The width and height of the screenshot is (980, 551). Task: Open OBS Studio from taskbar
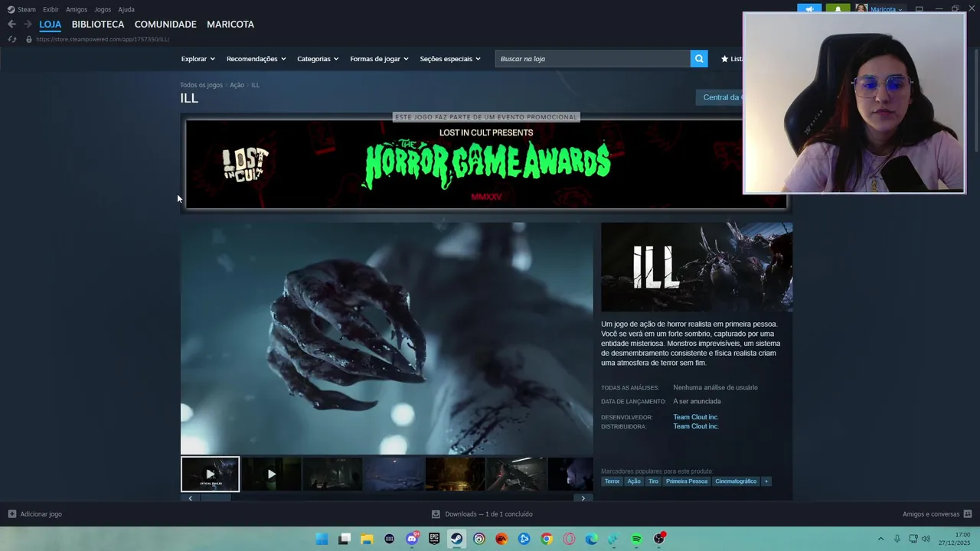click(x=658, y=539)
